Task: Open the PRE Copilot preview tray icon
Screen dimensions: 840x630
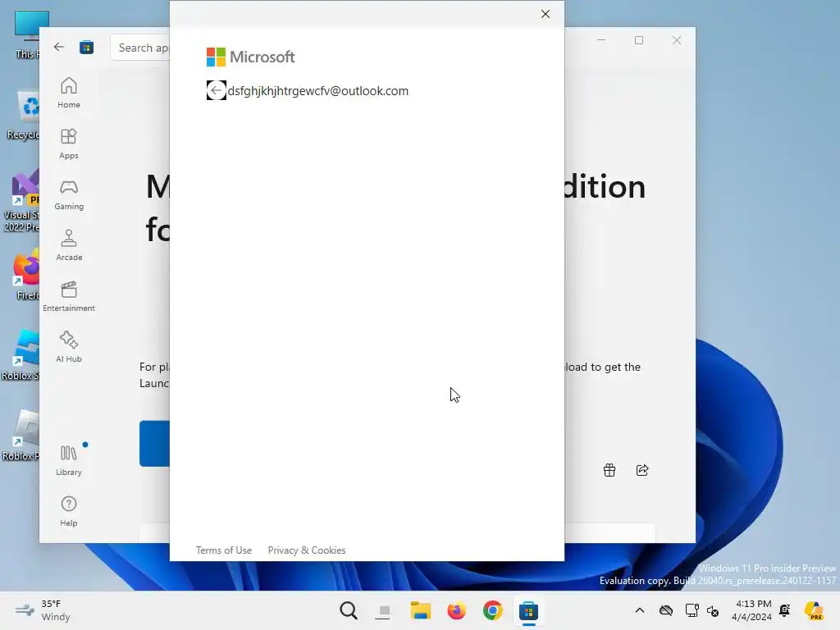Action: pyautogui.click(x=814, y=610)
